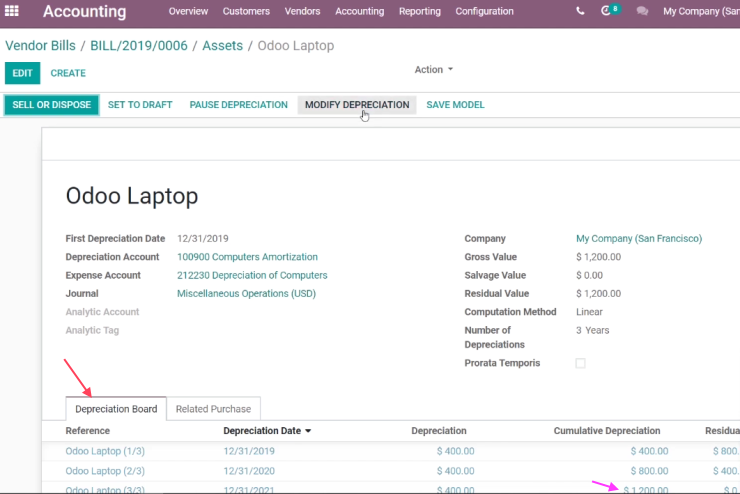Switch to the Related Purchase tab
740x494 pixels.
(213, 409)
